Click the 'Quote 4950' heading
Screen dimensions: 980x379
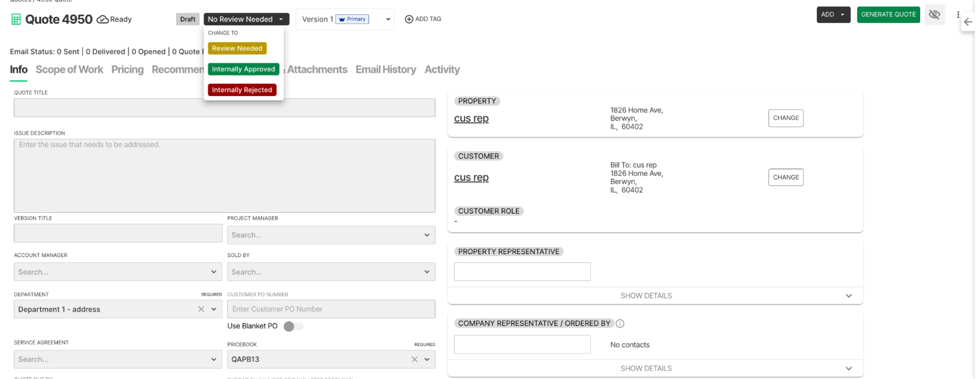(x=59, y=19)
